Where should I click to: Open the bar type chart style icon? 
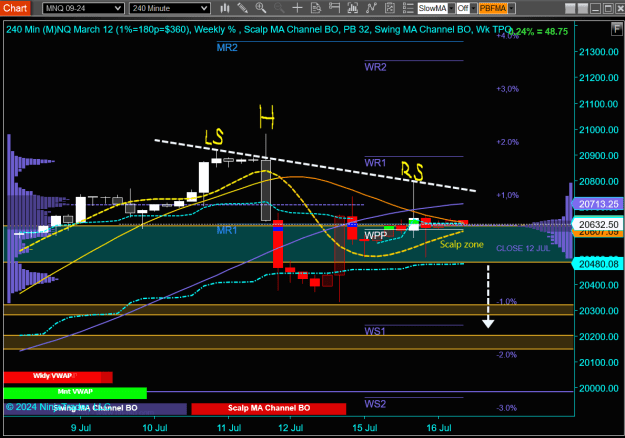[225, 8]
